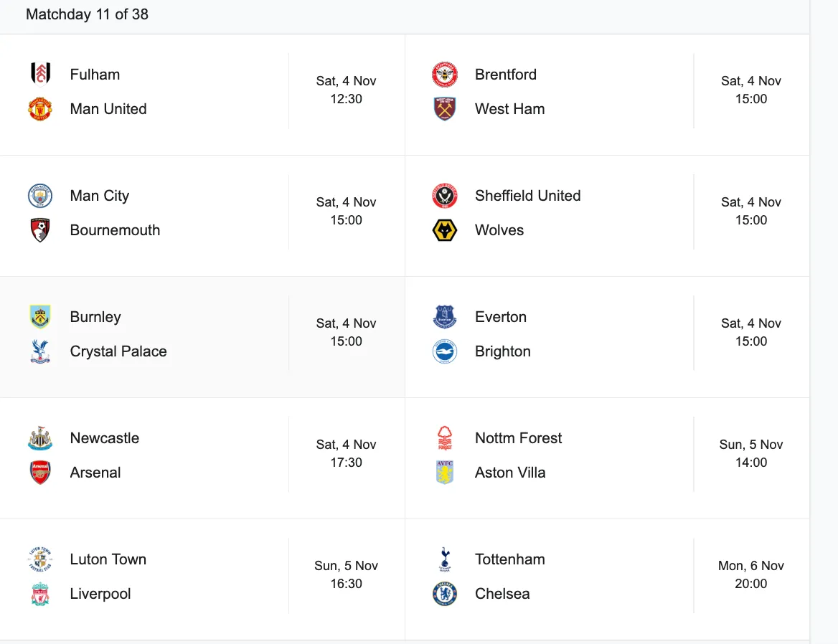Click the West Ham crest icon
This screenshot has width=838, height=644.
445,109
